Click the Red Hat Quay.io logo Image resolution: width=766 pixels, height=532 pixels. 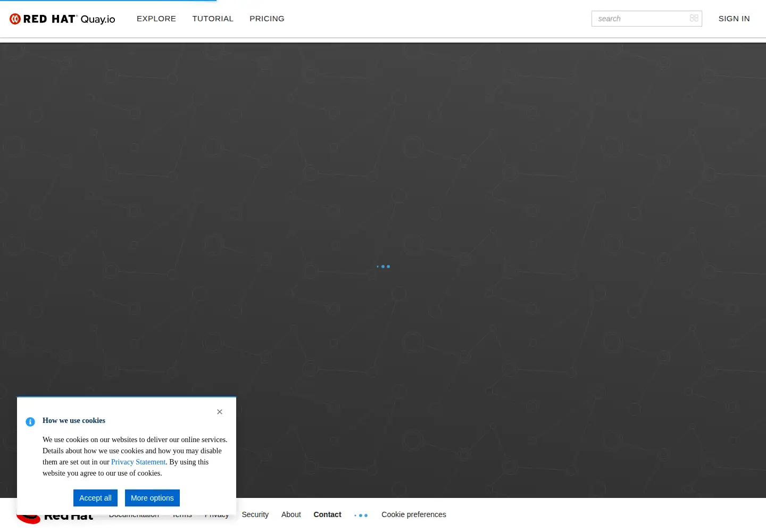[62, 19]
